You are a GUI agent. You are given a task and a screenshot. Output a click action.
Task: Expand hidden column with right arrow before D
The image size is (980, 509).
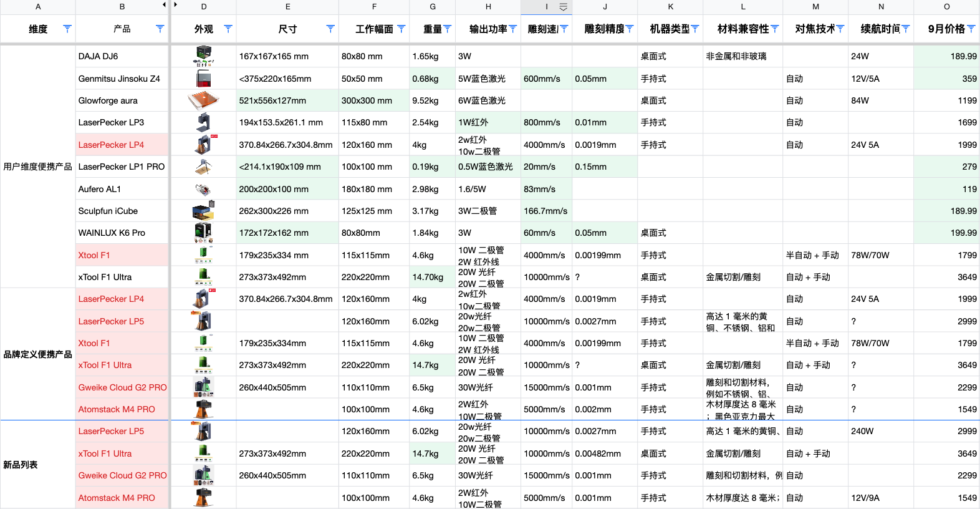point(175,5)
